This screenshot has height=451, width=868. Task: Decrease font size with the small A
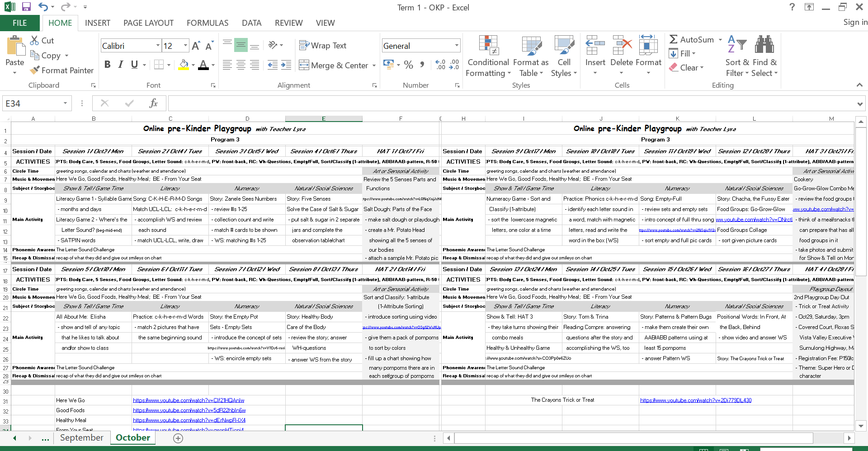tap(209, 46)
